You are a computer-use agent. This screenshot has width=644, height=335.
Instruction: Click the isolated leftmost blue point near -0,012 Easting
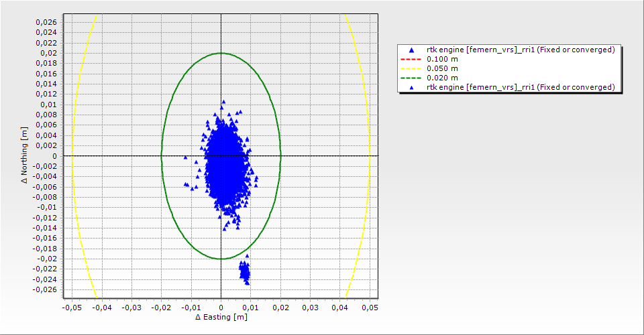point(186,157)
